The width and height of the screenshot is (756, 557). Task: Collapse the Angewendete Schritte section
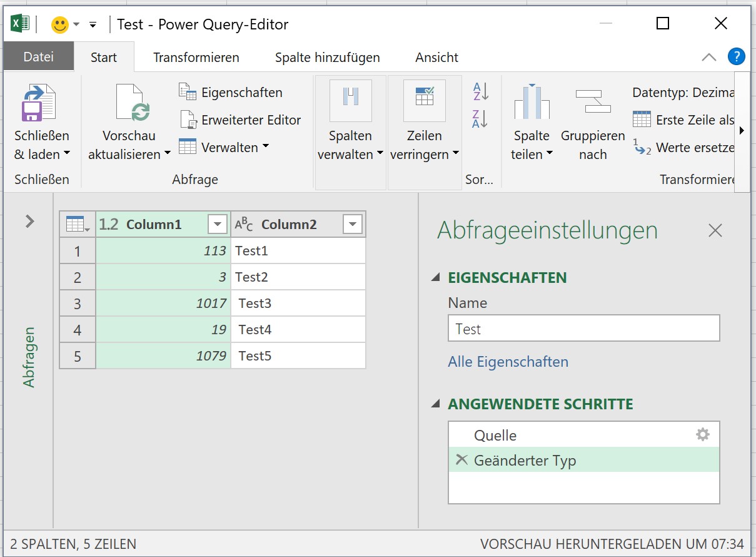tap(436, 404)
